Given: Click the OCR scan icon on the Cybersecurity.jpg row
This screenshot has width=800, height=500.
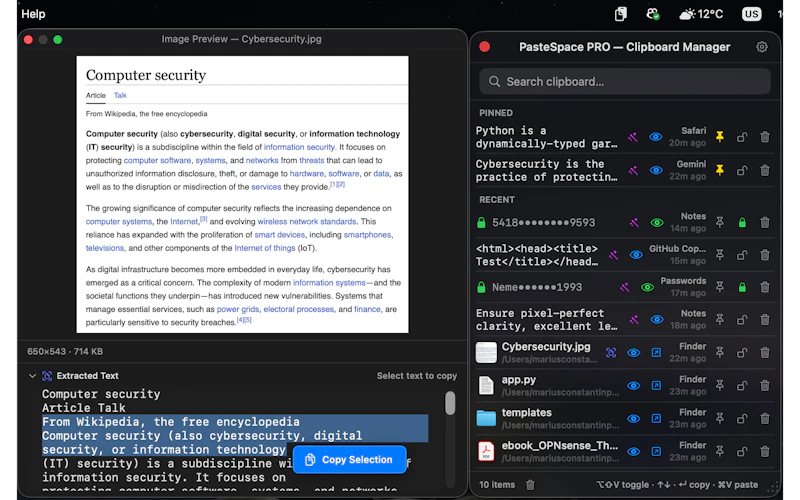Looking at the screenshot, I should [611, 353].
